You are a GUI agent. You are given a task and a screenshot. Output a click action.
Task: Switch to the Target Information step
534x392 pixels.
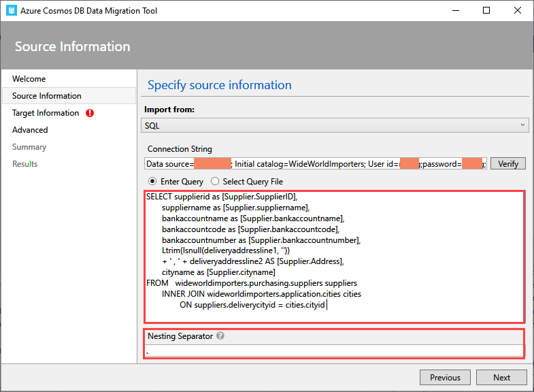[x=46, y=113]
